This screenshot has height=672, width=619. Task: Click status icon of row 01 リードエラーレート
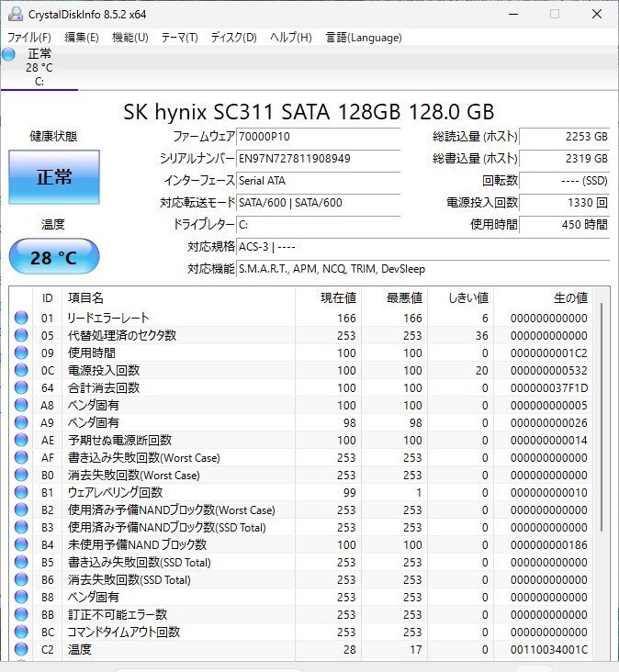pos(21,318)
